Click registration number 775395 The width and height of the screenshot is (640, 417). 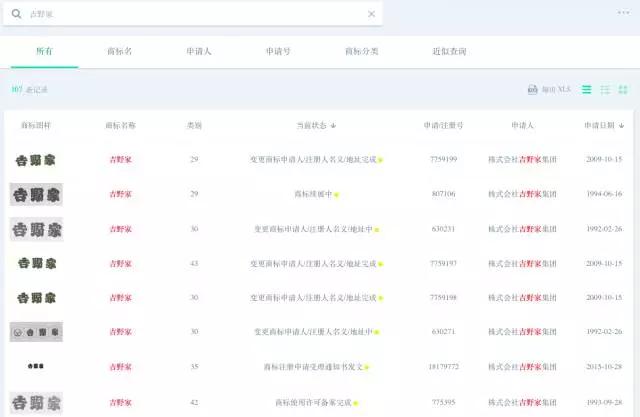[x=443, y=402]
